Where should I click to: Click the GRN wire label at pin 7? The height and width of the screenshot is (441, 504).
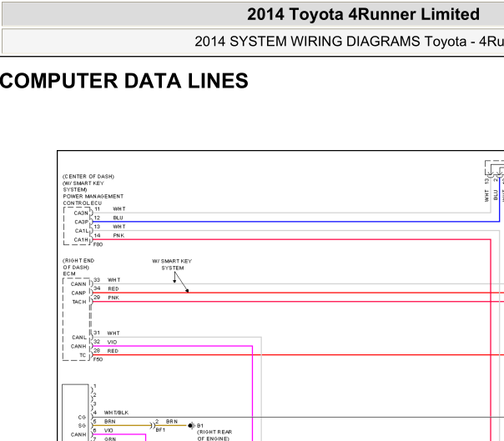[110, 438]
